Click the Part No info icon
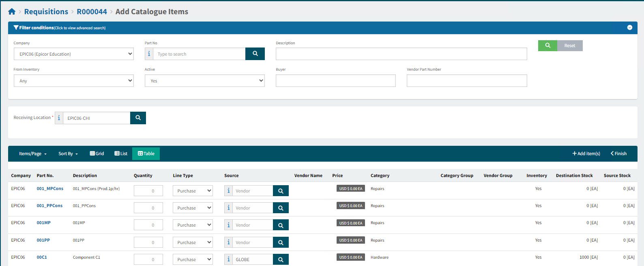This screenshot has width=644, height=266. click(149, 54)
